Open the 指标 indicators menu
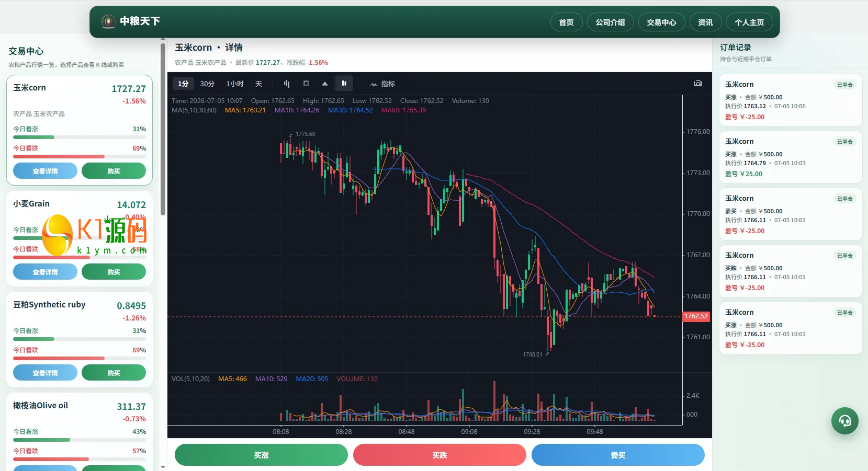868x471 pixels. (x=382, y=84)
